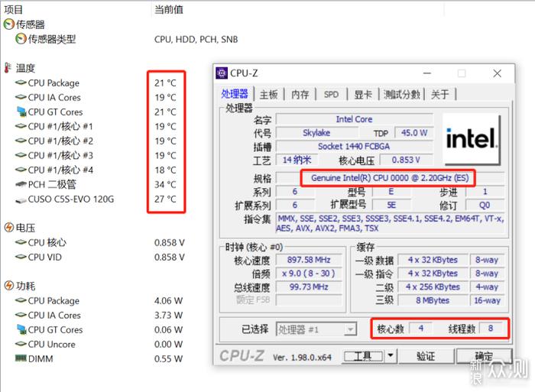535x392 pixels.
Task: Click the 45.0 W TDP field
Action: (414, 133)
